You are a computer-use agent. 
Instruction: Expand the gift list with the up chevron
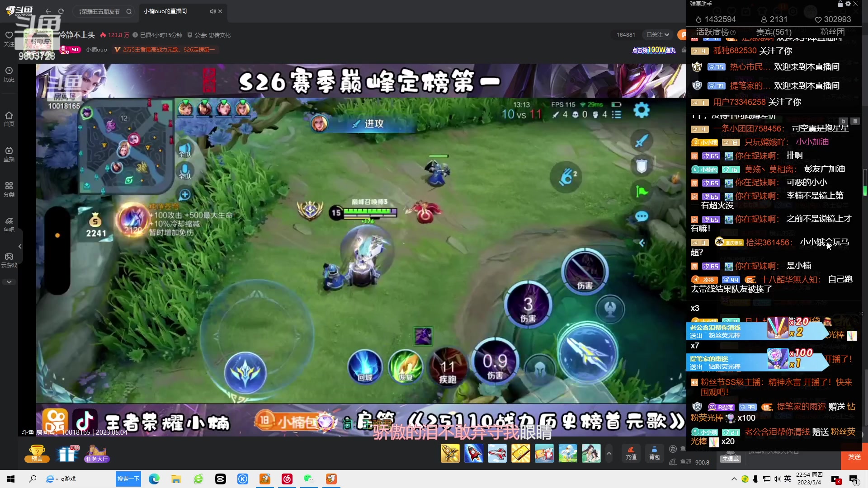609,453
